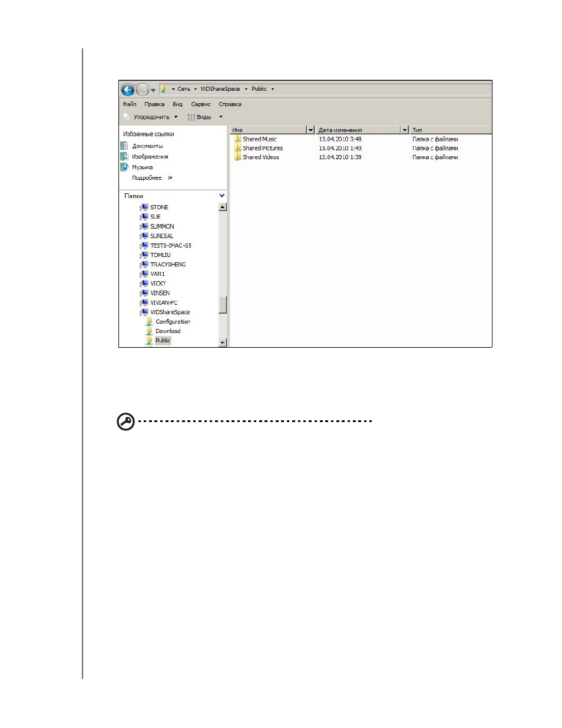The width and height of the screenshot is (562, 728).
Task: Expand the arrow next to Виды
Action: click(x=221, y=117)
